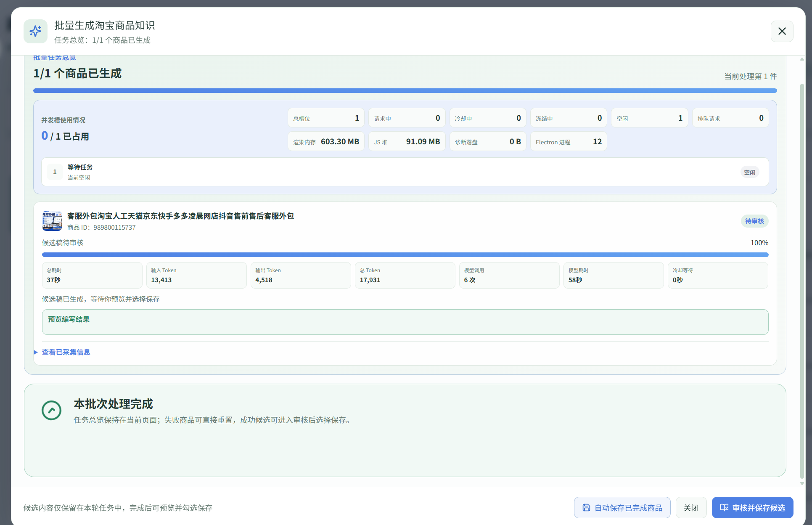This screenshot has width=812, height=525.
Task: Click 模型调用 6 次 stat
Action: coord(509,275)
